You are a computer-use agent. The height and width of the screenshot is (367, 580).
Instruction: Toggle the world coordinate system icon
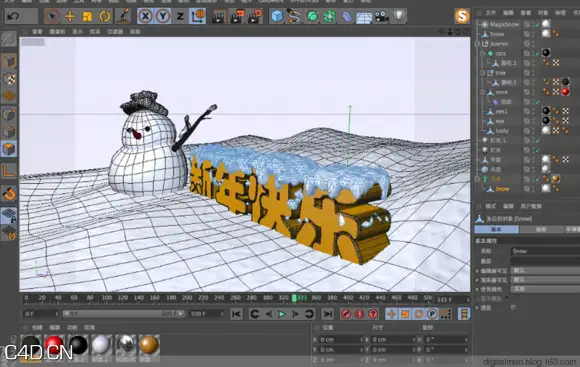[x=198, y=16]
